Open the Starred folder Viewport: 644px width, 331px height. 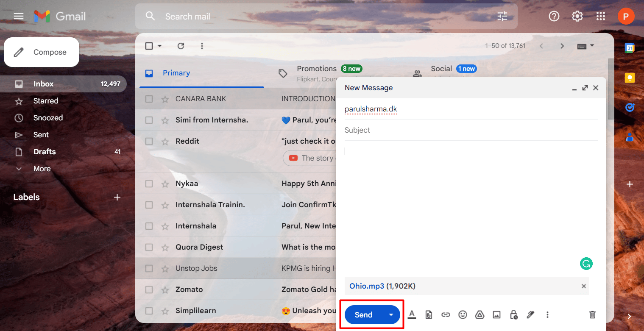tap(64, 101)
